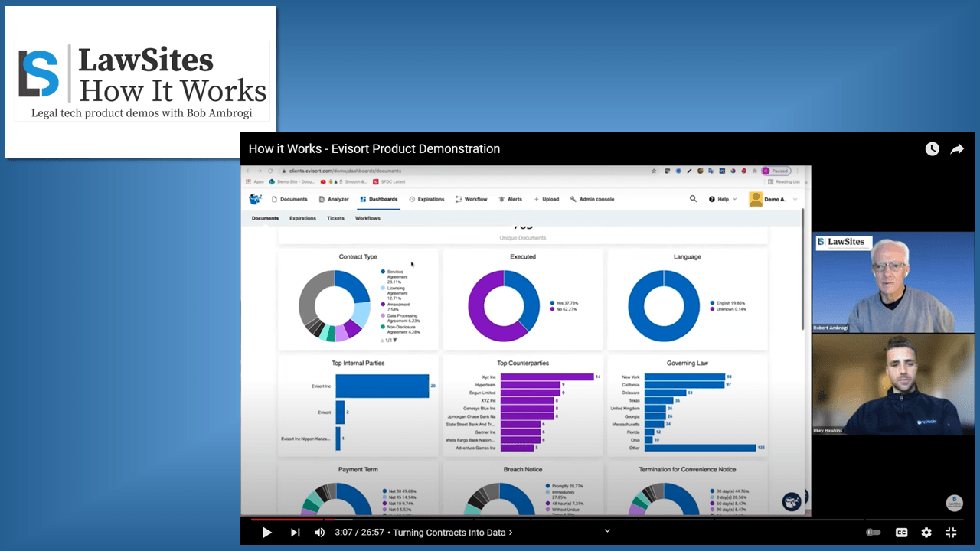Open the Apps bookmark shortcut
980x551 pixels.
point(255,182)
